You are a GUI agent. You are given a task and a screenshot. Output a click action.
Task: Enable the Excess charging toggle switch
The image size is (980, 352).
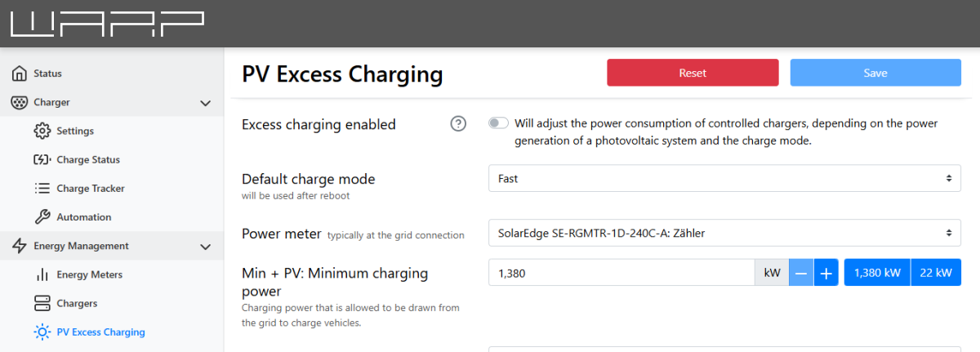pos(498,123)
